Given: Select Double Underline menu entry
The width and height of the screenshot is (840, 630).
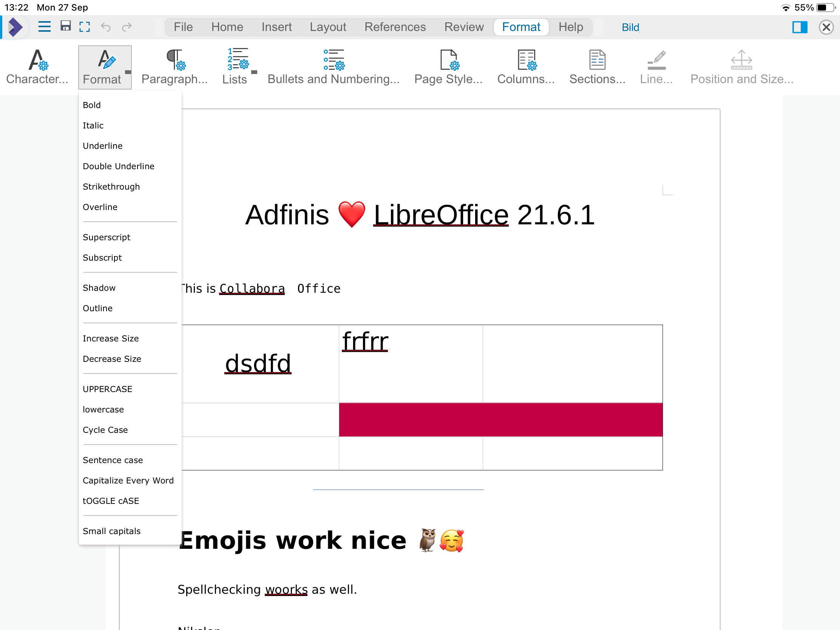Looking at the screenshot, I should coord(130,166).
